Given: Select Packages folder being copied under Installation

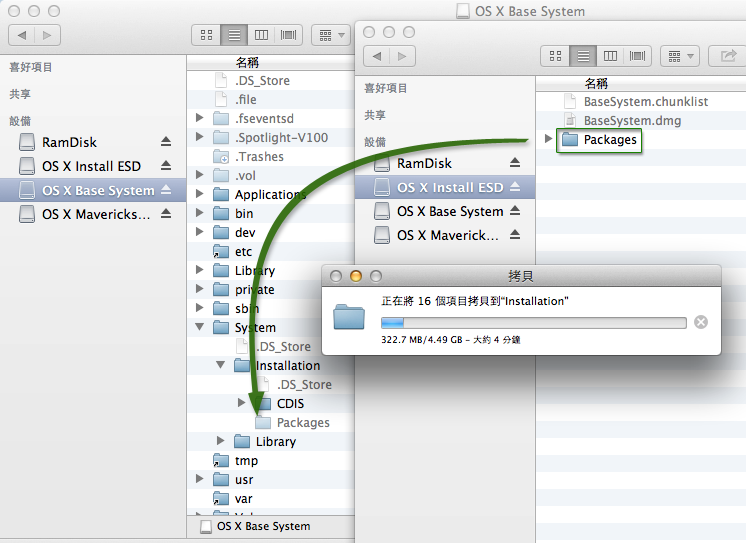Looking at the screenshot, I should pyautogui.click(x=271, y=423).
